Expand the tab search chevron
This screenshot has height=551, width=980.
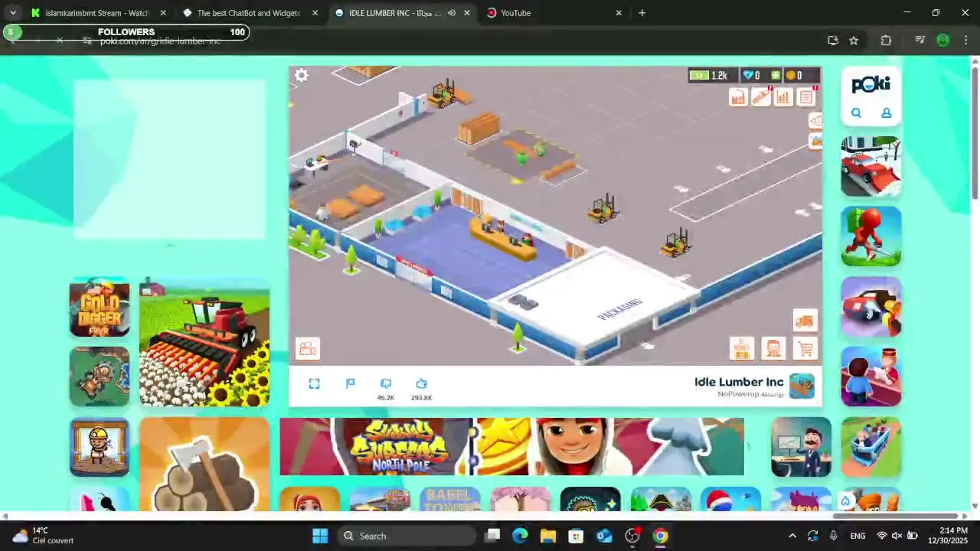tap(13, 13)
